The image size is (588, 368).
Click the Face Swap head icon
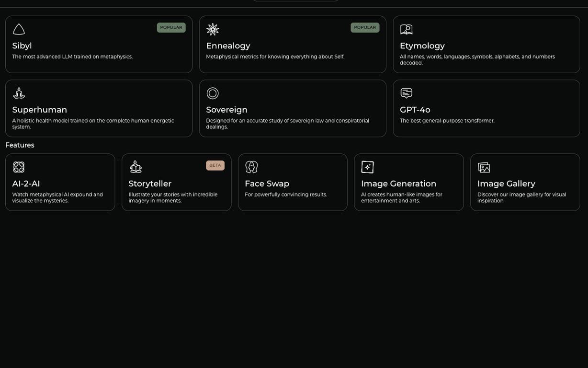coord(251,167)
